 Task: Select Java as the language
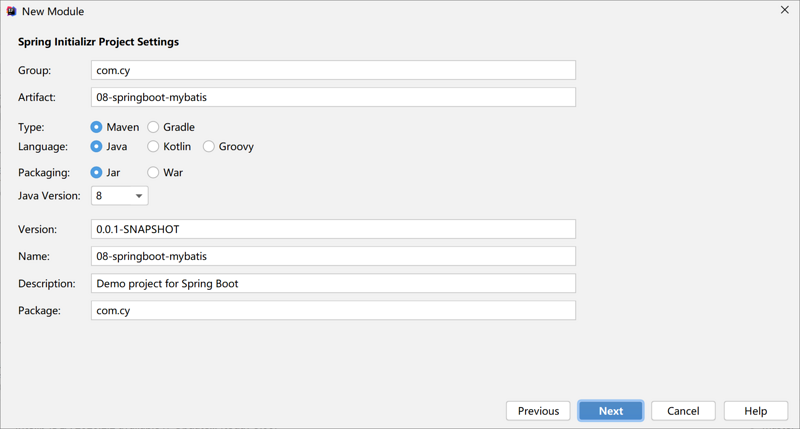tap(96, 146)
